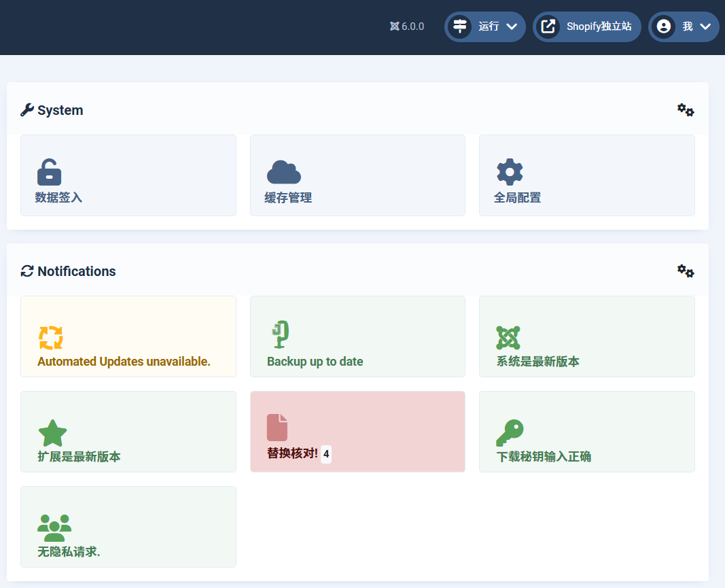
Task: Click the 替换核对 count badge 4
Action: [x=326, y=454]
